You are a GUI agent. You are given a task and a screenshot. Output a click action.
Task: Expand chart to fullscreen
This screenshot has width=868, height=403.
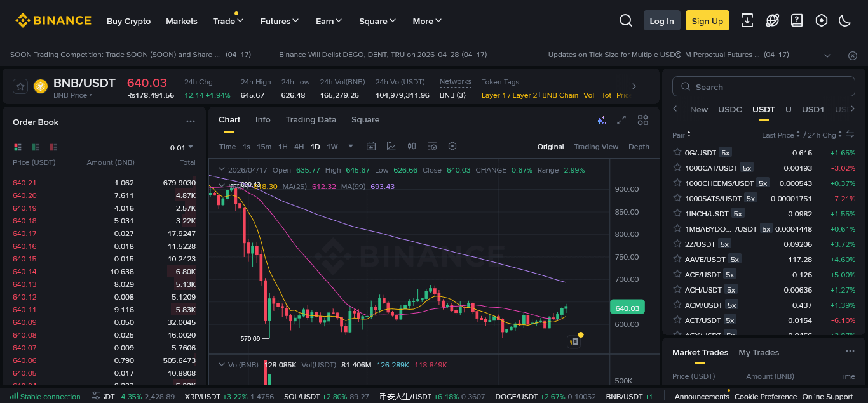coord(622,120)
